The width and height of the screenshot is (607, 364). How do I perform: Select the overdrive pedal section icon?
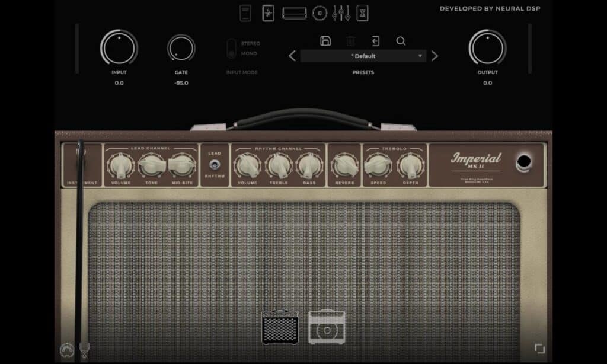[x=268, y=13]
